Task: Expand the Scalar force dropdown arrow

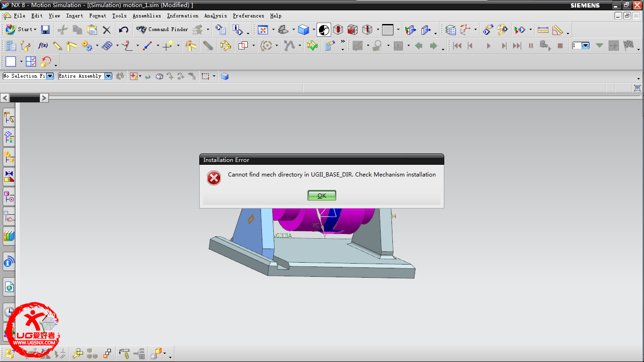Action: click(158, 46)
